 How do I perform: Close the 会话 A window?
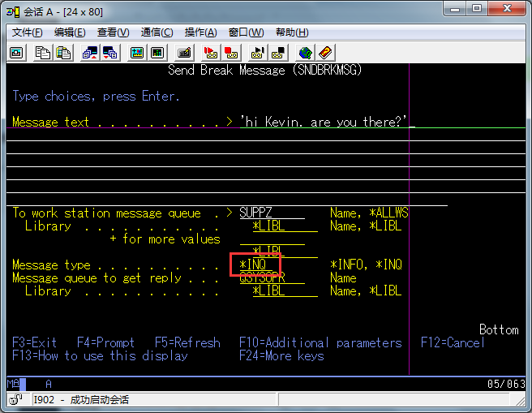[507, 9]
